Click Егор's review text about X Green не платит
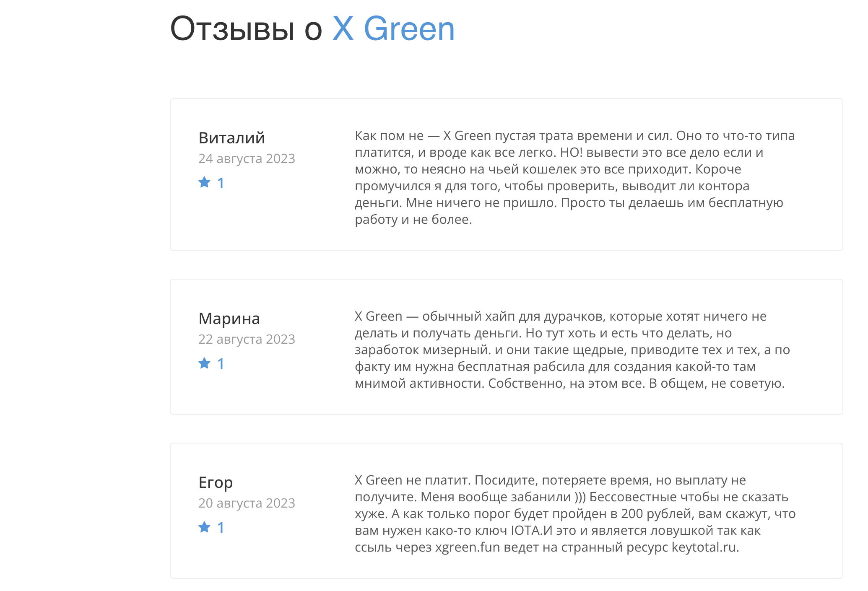 click(575, 513)
